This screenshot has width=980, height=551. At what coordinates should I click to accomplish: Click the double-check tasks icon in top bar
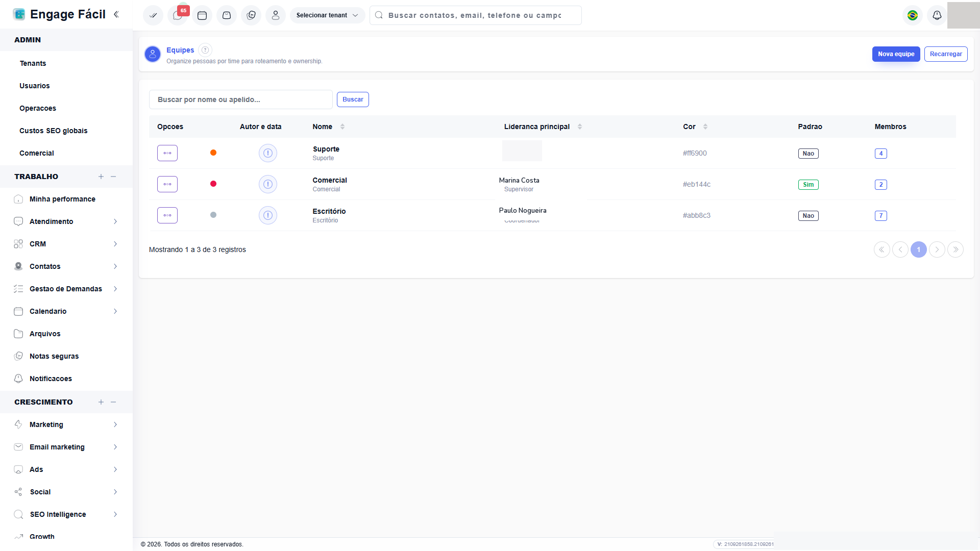pos(153,15)
